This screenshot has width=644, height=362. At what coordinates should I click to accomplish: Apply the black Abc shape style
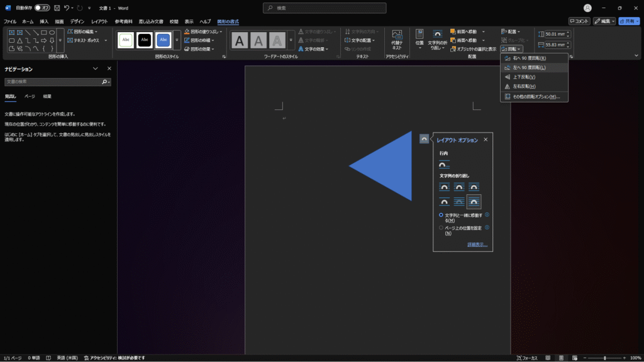(144, 40)
